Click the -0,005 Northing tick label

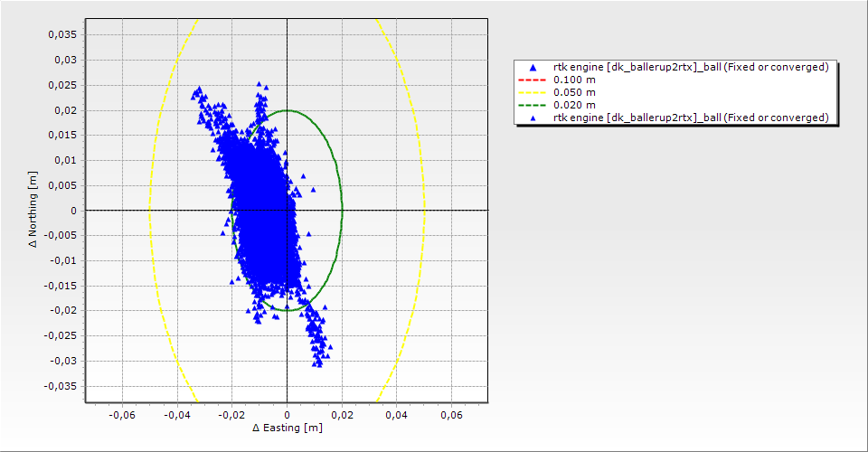pos(61,235)
